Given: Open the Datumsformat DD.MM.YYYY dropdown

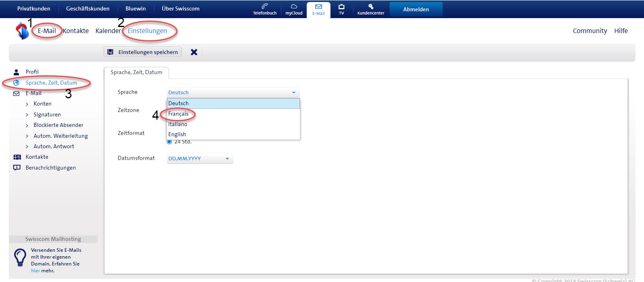Looking at the screenshot, I should pos(200,159).
